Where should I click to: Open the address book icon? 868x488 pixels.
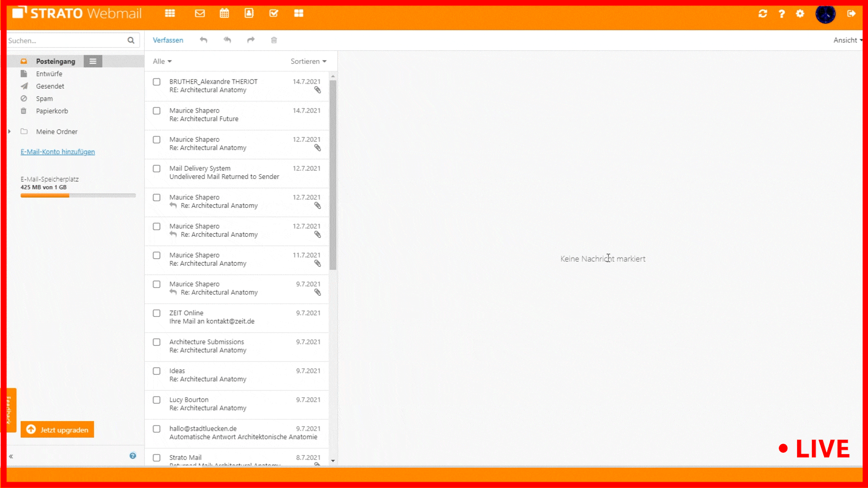pos(249,14)
